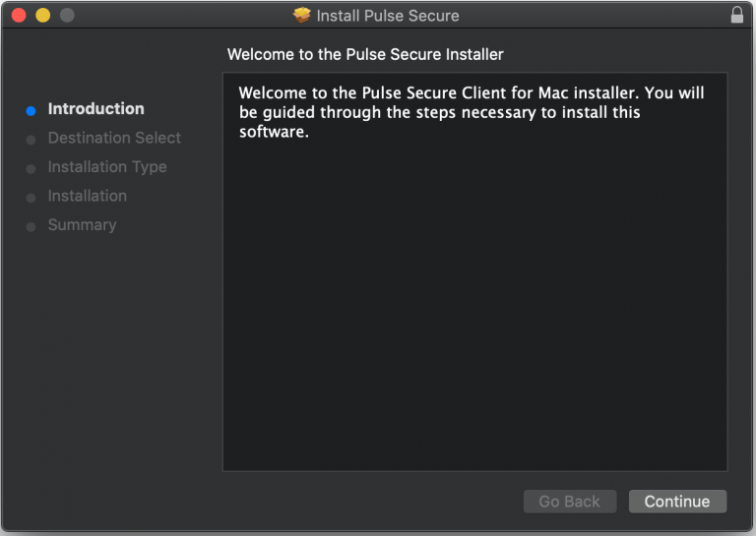This screenshot has height=536, width=756.
Task: Click the bullet next to the Installation step
Action: (31, 198)
